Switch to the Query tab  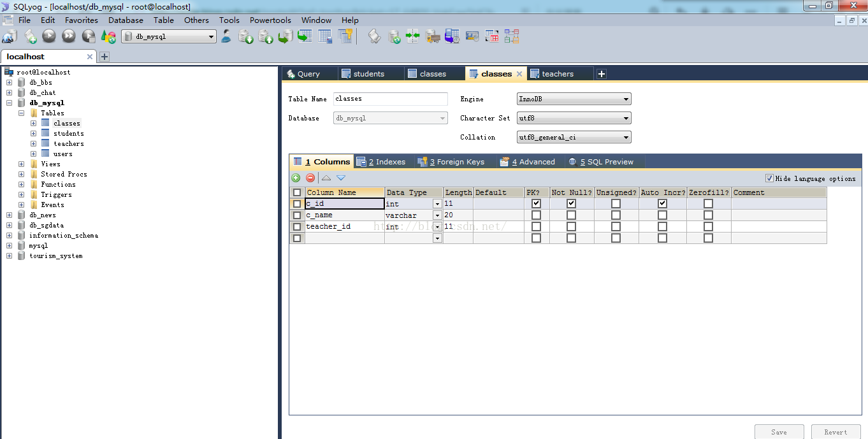click(x=309, y=74)
